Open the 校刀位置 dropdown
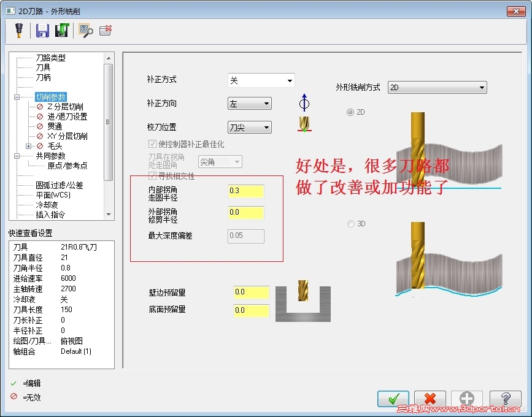The width and height of the screenshot is (532, 417). coord(249,128)
